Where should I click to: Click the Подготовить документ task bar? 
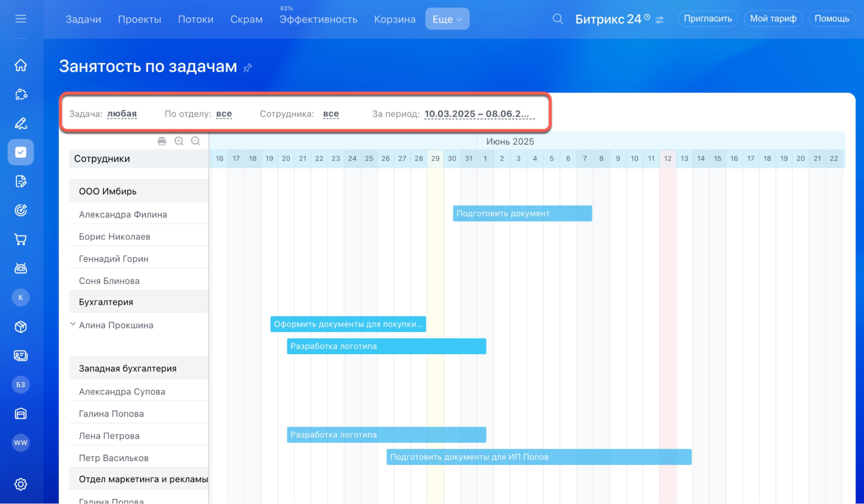[522, 214]
